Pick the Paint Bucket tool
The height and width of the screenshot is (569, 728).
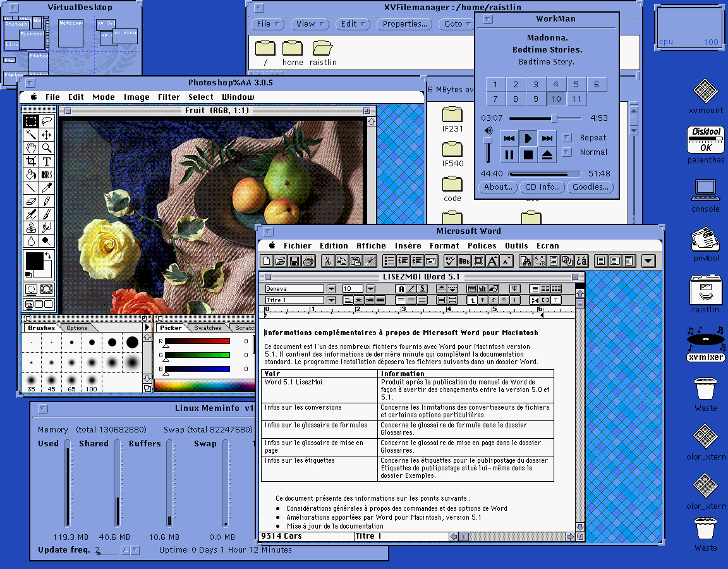coord(30,174)
